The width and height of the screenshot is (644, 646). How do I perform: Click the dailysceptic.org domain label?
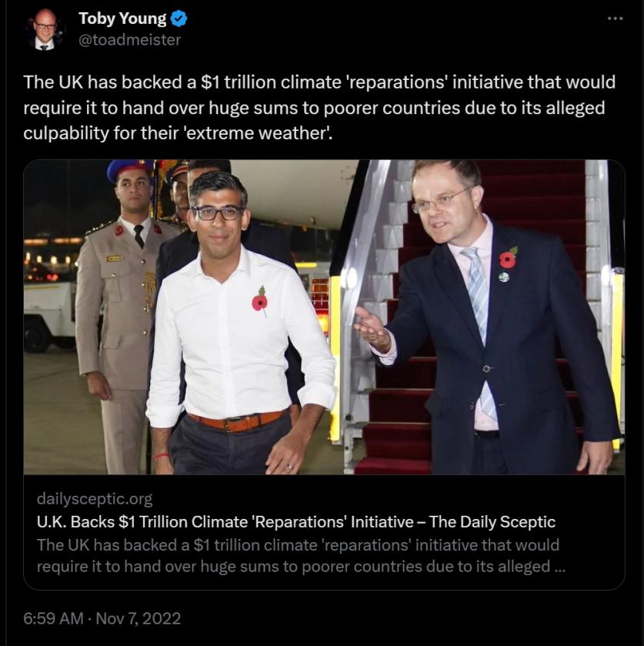95,498
